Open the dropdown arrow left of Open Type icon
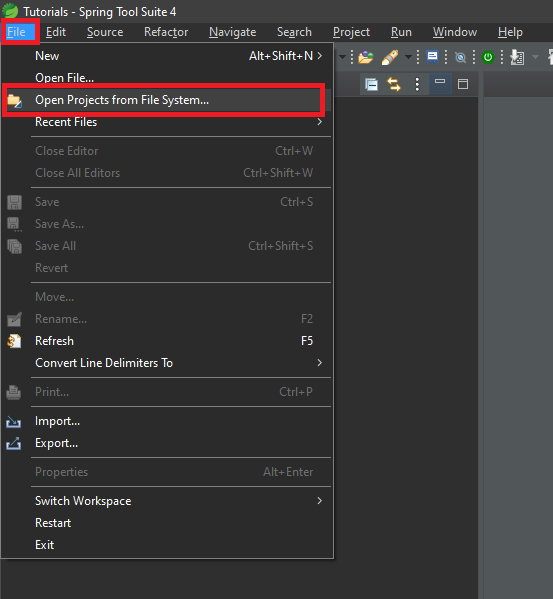This screenshot has width=553, height=599. (342, 57)
